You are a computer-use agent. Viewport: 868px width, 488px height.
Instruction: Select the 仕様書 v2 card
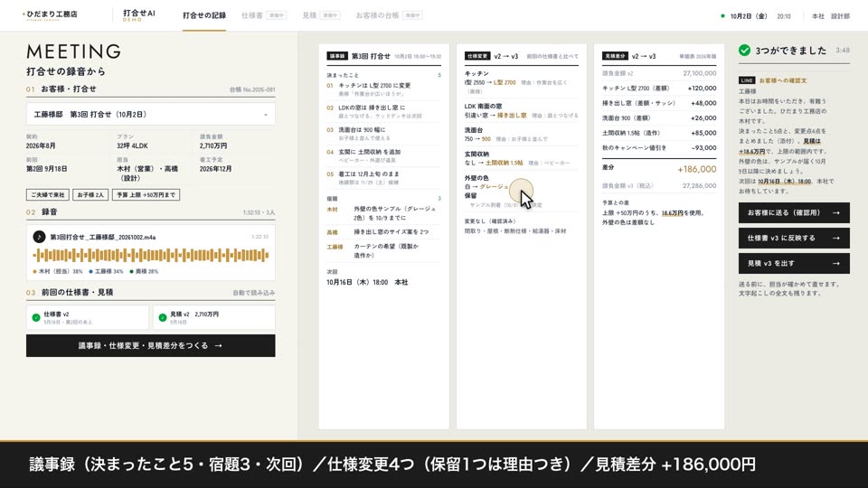pyautogui.click(x=88, y=317)
